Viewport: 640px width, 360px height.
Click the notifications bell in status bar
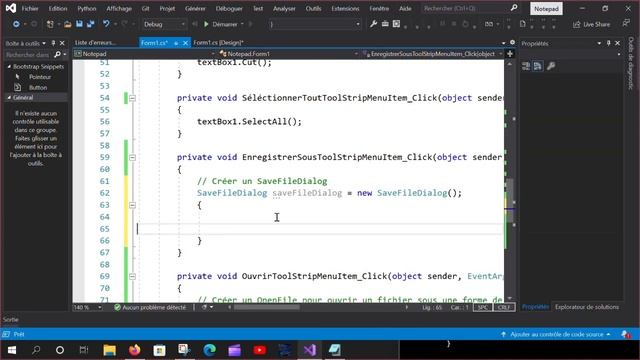pyautogui.click(x=626, y=334)
